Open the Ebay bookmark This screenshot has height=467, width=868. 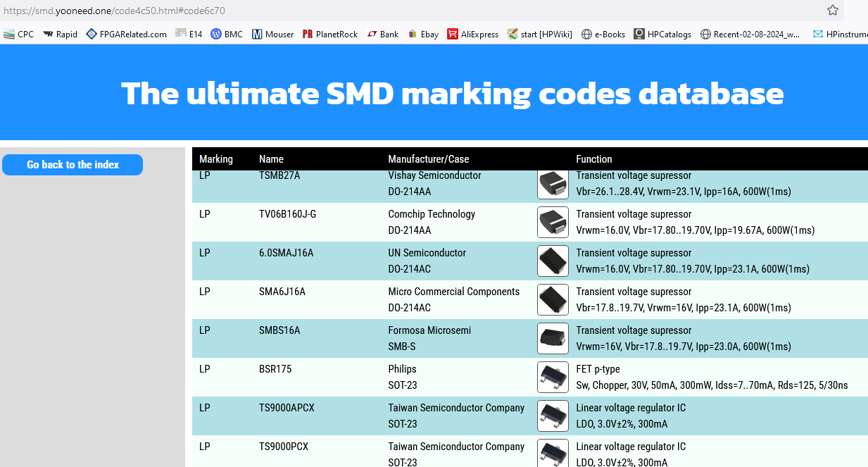(423, 34)
